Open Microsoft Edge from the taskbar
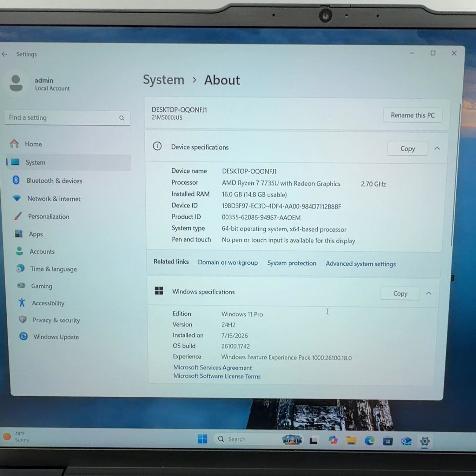Viewport: 476px width, 476px height. (x=369, y=440)
